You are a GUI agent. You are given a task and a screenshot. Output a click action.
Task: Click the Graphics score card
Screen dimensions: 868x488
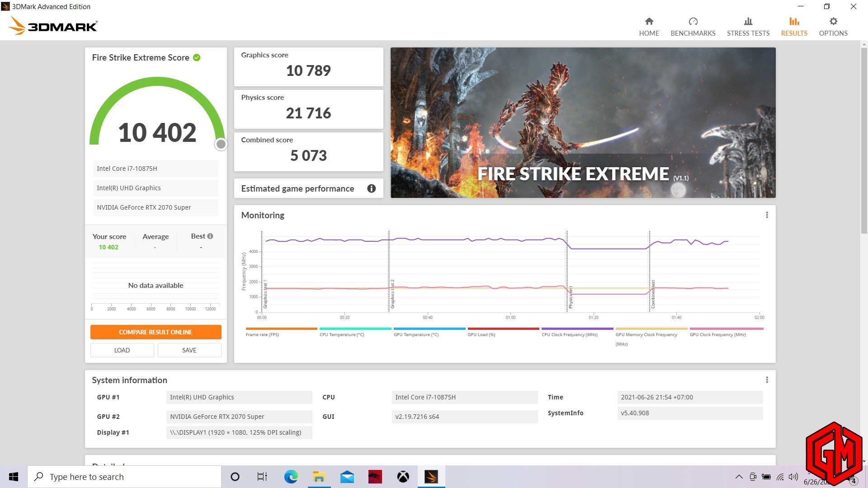coord(308,67)
